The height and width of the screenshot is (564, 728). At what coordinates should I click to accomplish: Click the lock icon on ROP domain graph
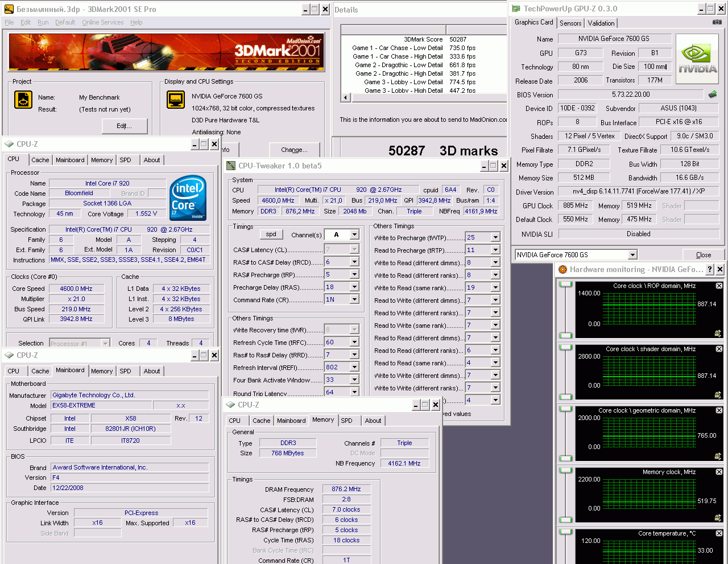[x=718, y=334]
